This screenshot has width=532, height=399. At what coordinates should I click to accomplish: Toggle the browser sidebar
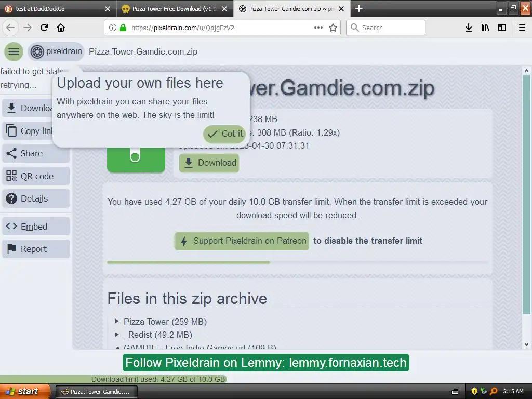[x=502, y=28]
